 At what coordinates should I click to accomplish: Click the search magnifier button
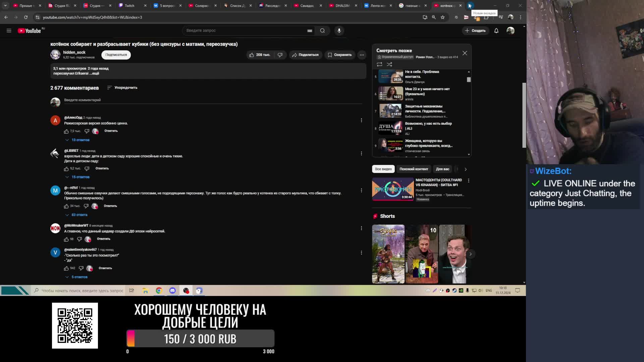[x=322, y=31]
